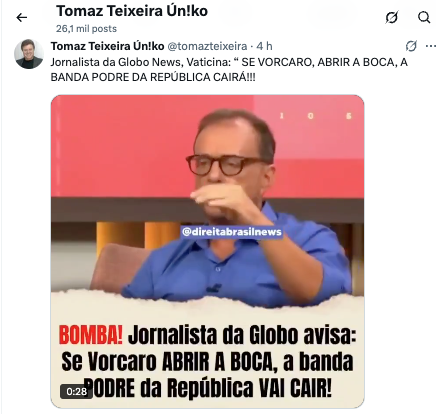Open Grok from the profile header
This screenshot has width=436, height=414.
pyautogui.click(x=392, y=17)
